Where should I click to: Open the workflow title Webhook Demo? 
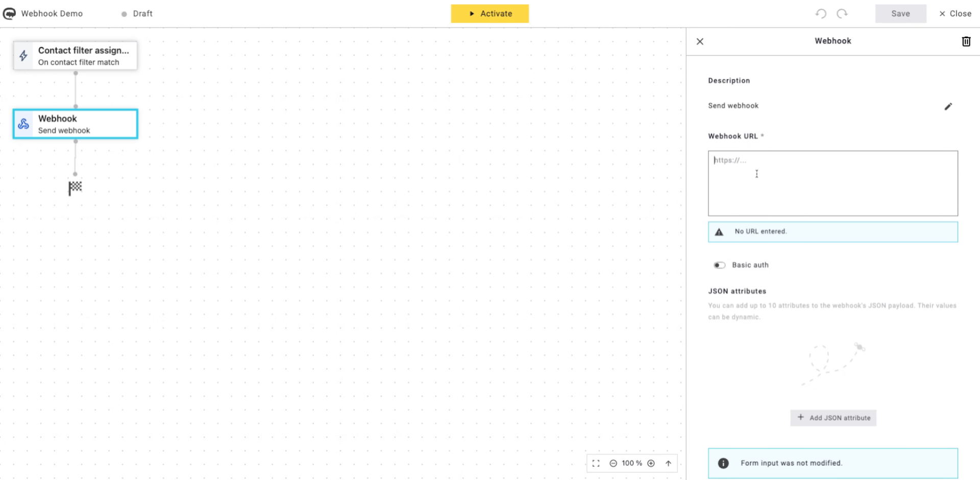(x=52, y=13)
